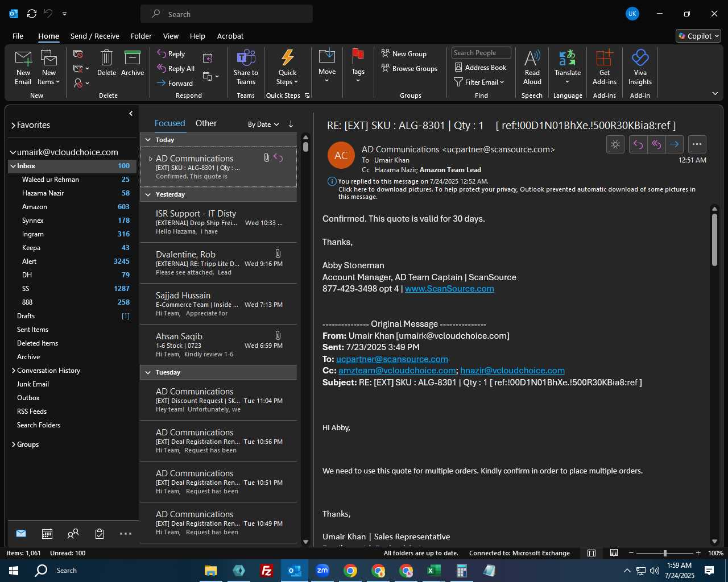Open the Translate icon
Viewport: 728px width, 582px height.
568,58
